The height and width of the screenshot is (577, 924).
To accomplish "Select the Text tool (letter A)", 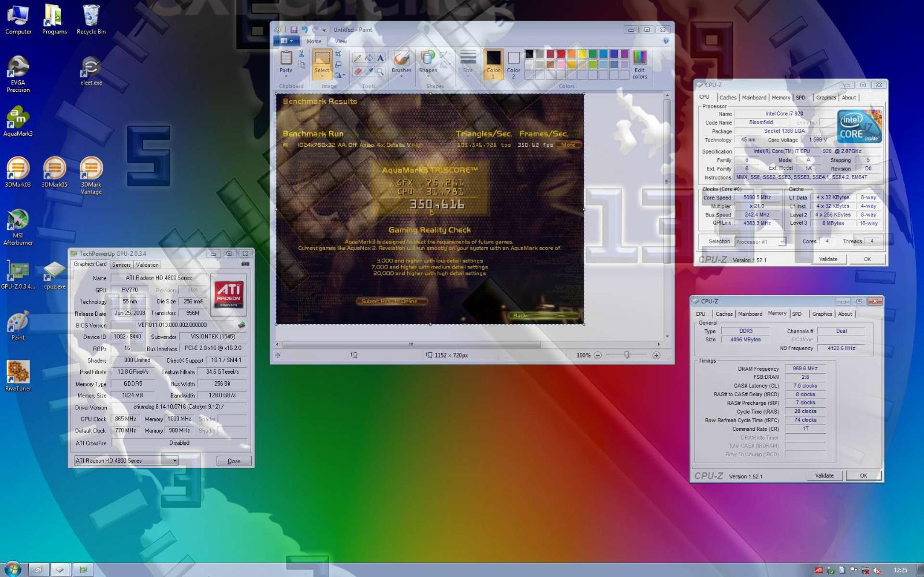I will pos(380,58).
